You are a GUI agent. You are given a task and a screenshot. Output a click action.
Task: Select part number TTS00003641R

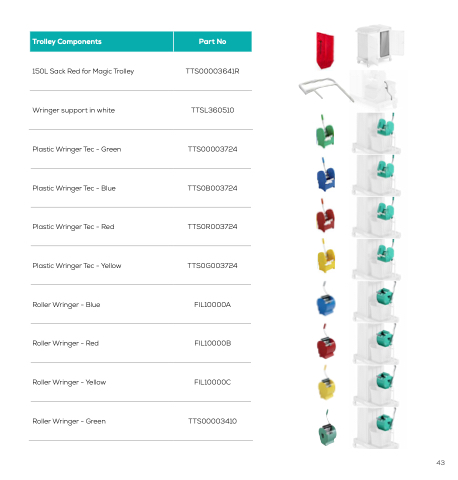(212, 71)
